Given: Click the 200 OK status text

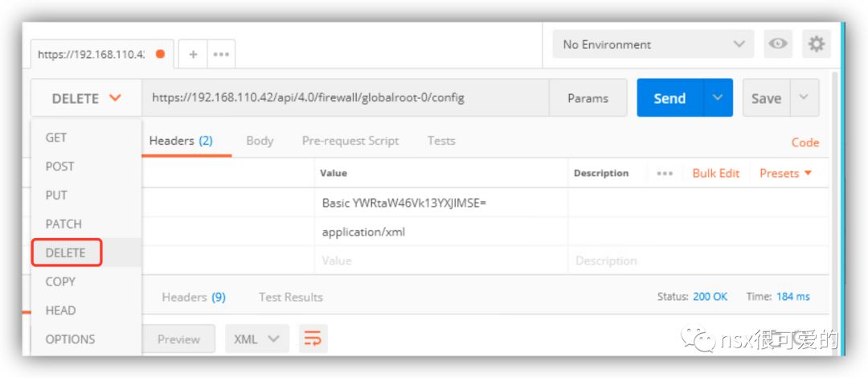Looking at the screenshot, I should 710,297.
